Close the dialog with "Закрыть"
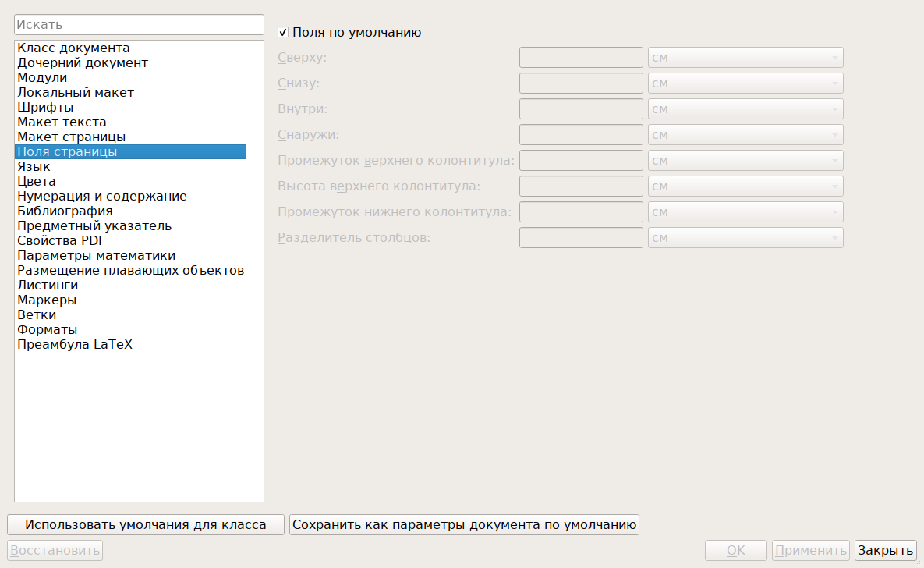The width and height of the screenshot is (924, 568). 885,550
